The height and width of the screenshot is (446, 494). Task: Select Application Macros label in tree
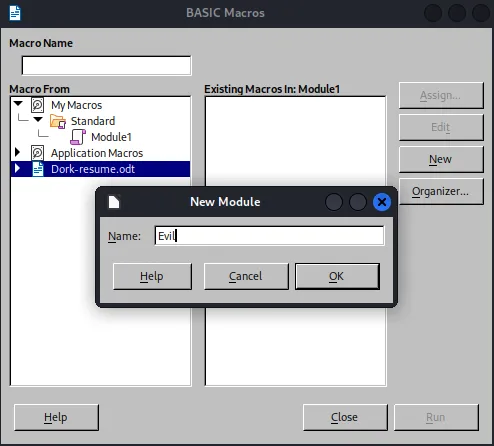[x=97, y=153]
